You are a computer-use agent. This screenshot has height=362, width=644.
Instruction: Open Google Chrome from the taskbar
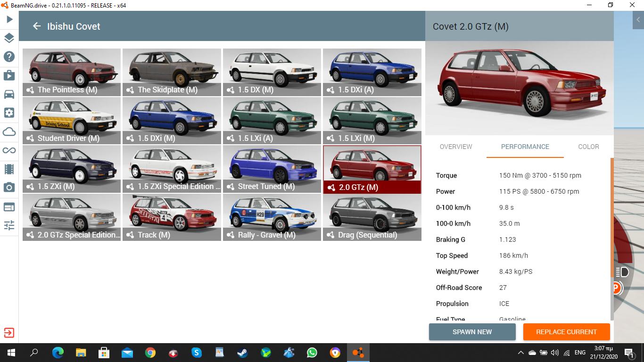coord(150,353)
